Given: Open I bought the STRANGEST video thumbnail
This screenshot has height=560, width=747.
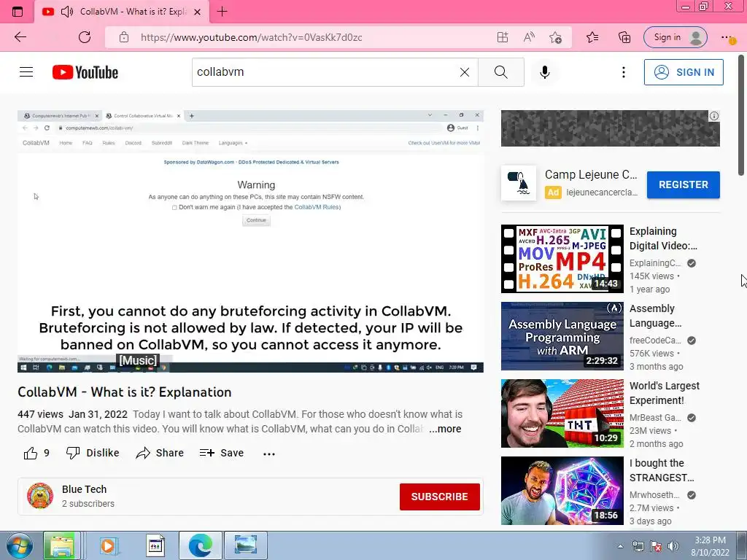Looking at the screenshot, I should tap(562, 491).
